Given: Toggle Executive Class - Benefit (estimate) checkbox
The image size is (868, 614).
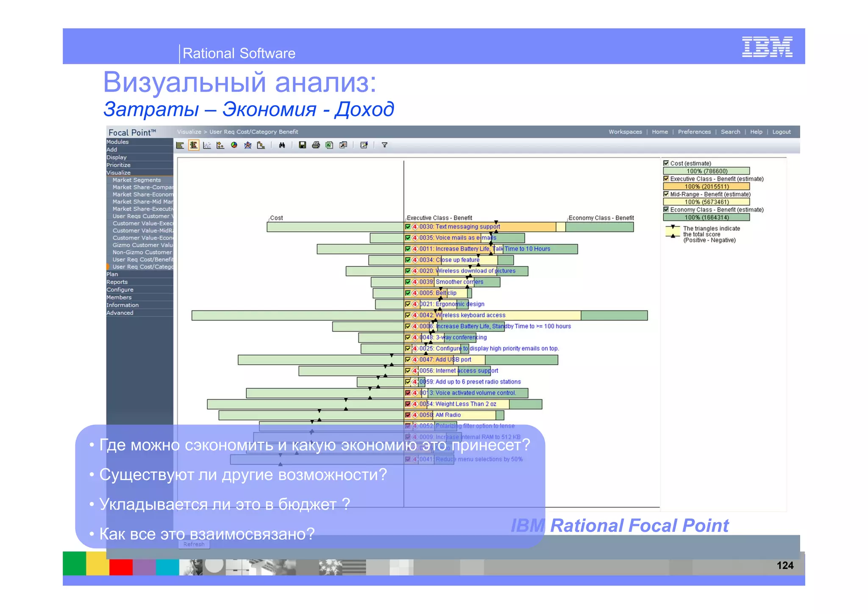Looking at the screenshot, I should (666, 179).
